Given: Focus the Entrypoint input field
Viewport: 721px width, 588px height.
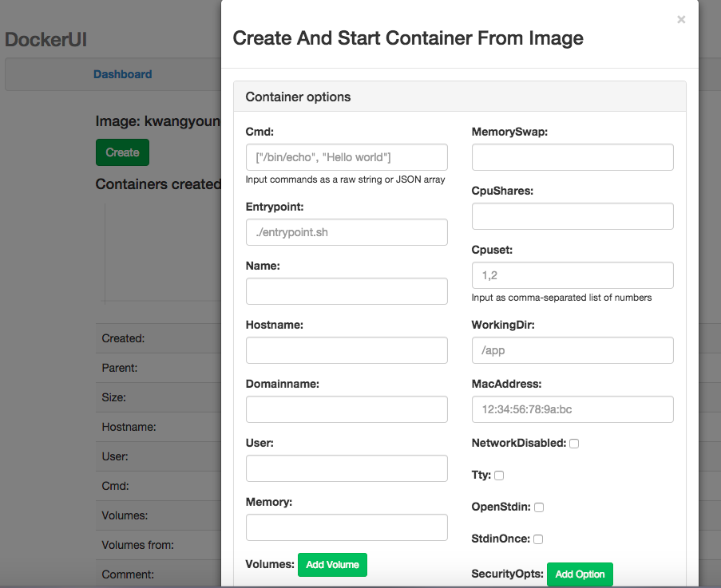Looking at the screenshot, I should tap(347, 232).
